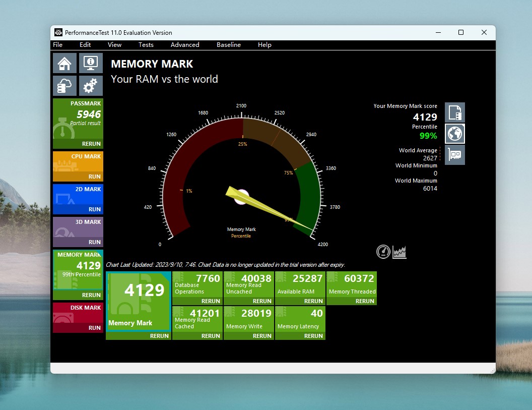Click the World Average 2627 value
The image size is (532, 410).
430,158
